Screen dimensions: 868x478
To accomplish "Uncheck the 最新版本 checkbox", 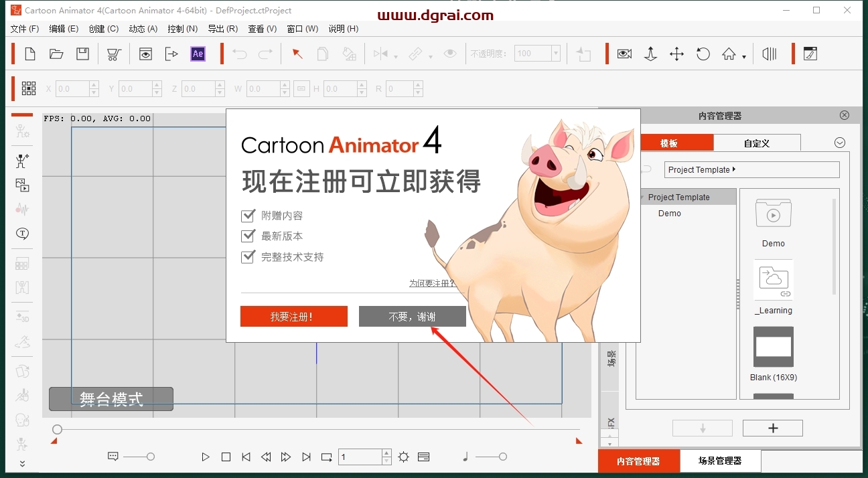I will 248,236.
